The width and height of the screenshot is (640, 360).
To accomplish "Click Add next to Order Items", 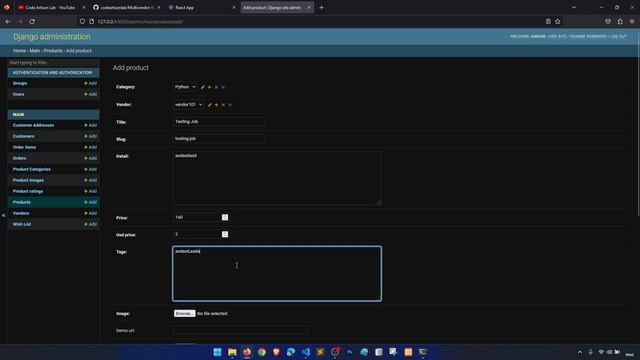I will pyautogui.click(x=91, y=147).
